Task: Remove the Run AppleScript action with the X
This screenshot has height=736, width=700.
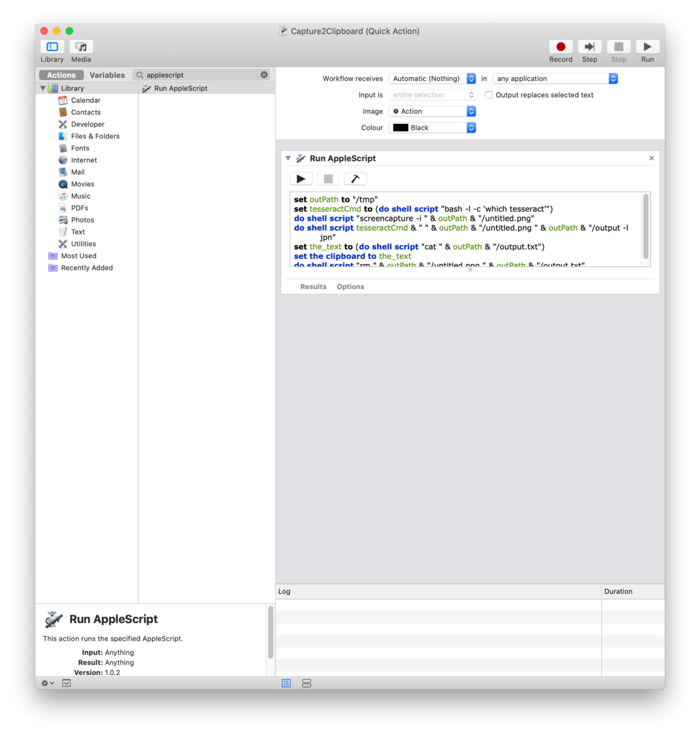Action: pos(651,158)
